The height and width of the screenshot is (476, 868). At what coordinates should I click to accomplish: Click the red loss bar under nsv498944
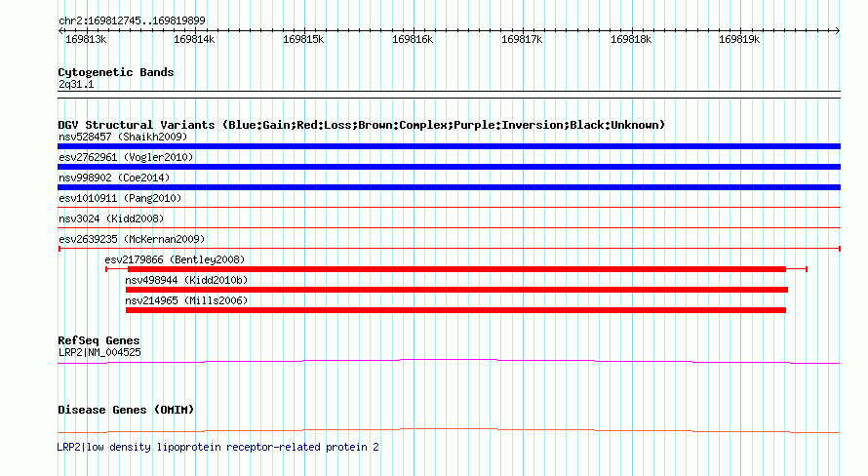(456, 290)
